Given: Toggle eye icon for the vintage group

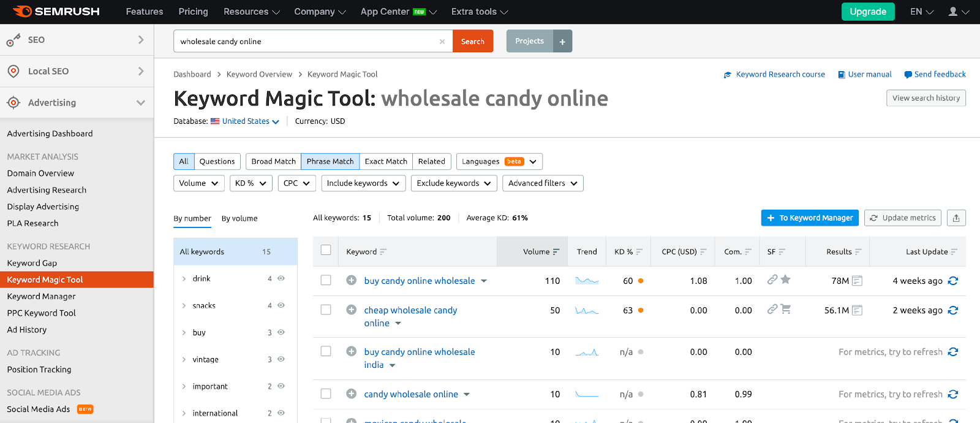Looking at the screenshot, I should pos(281,359).
